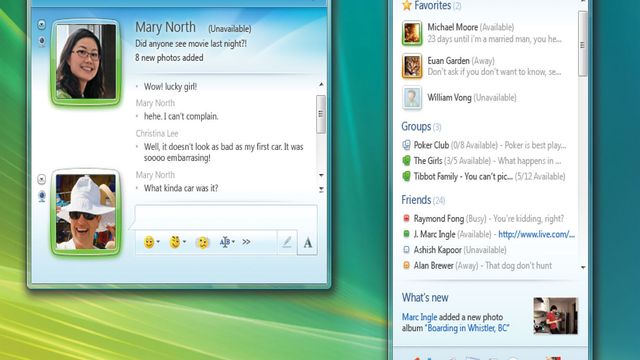The image size is (640, 360).
Task: Open the text formatting 'AB' tool
Action: [225, 242]
